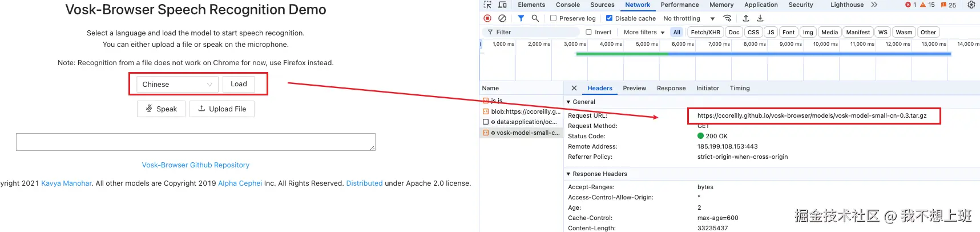
Task: Show more DevTools tabs chevron
Action: point(874,5)
